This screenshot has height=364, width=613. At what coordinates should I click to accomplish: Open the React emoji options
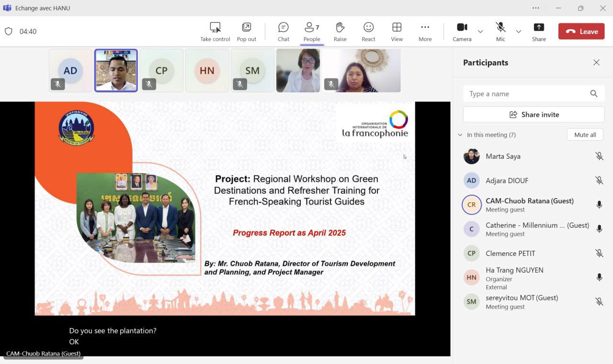click(x=368, y=32)
